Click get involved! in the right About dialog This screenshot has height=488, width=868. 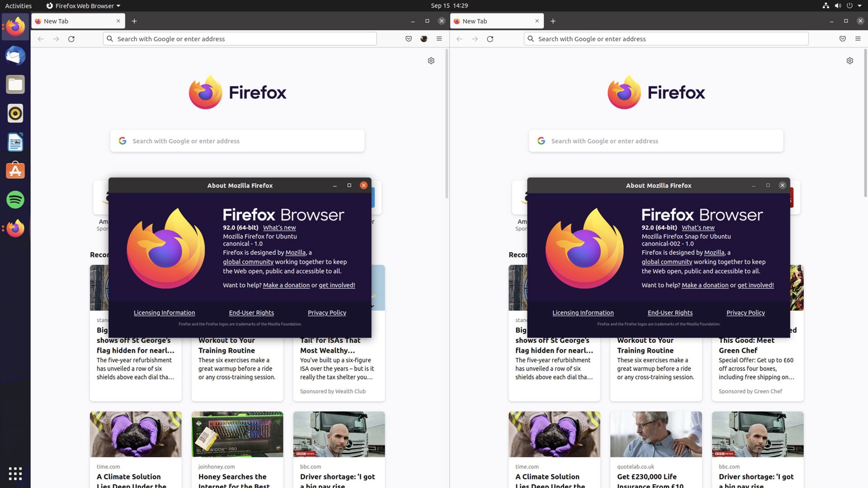[755, 285]
